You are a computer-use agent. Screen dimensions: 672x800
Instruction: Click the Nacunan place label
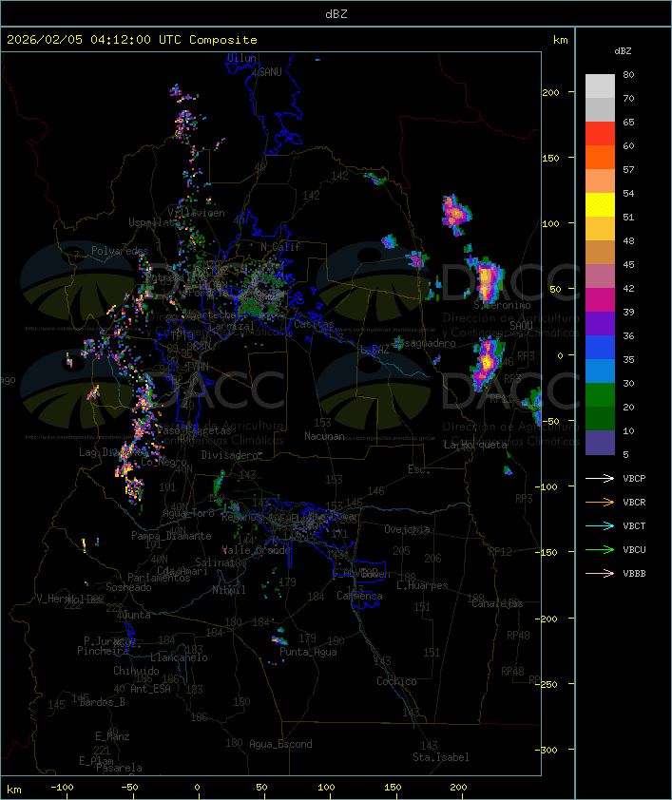[324, 436]
